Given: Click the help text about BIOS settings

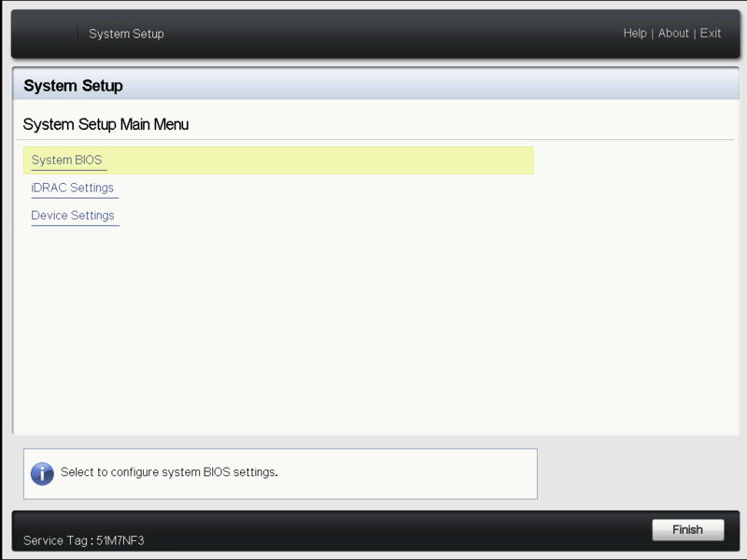Looking at the screenshot, I should click(x=169, y=472).
